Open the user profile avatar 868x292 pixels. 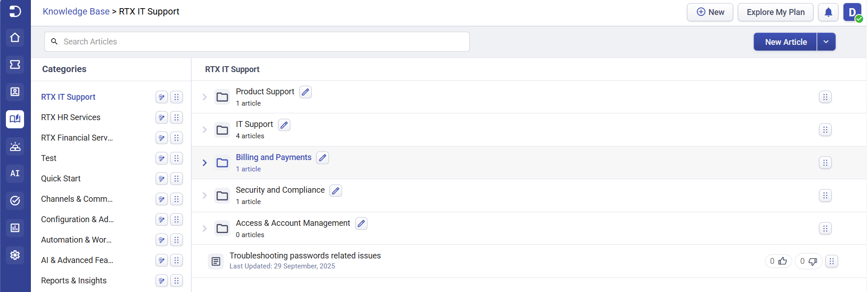coord(853,12)
